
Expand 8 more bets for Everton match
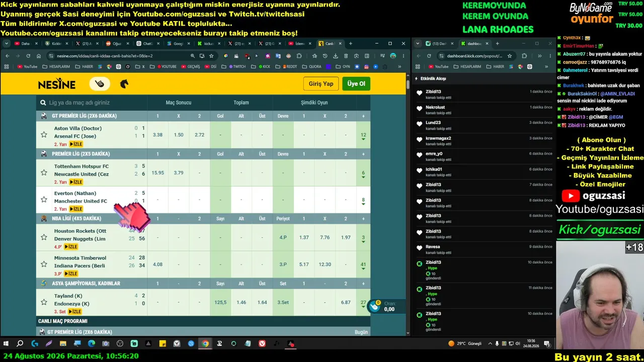tap(363, 201)
